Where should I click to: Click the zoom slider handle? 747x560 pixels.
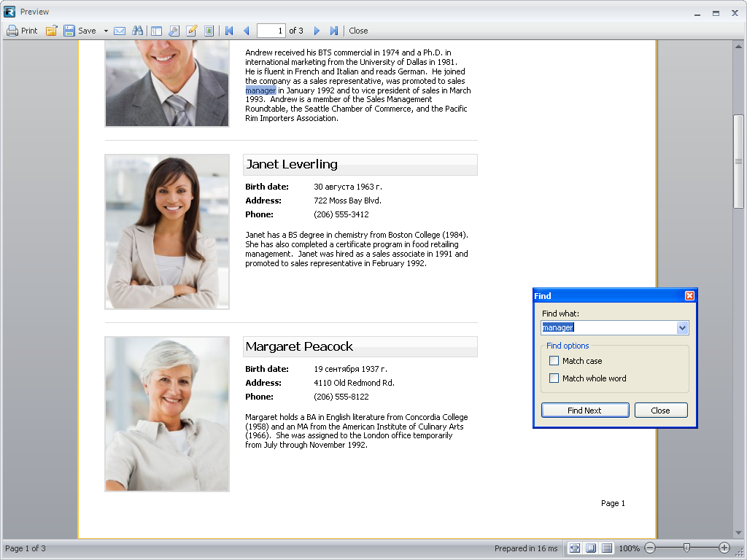point(686,548)
